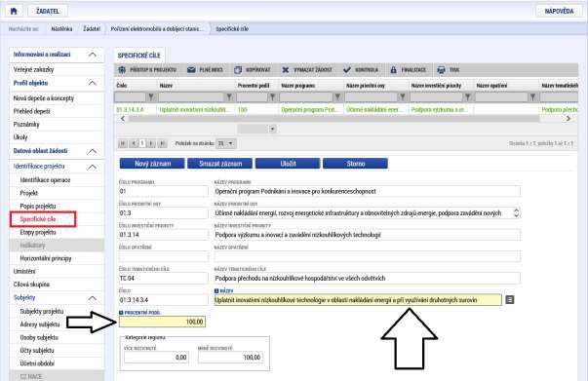Open Pořízení elektromobilů breadcrumb

click(x=157, y=29)
